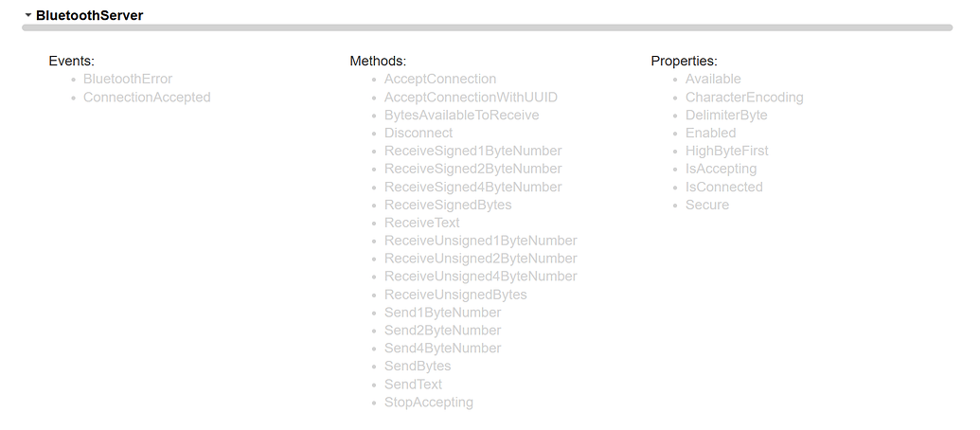Click the Disconnect method link

click(419, 134)
